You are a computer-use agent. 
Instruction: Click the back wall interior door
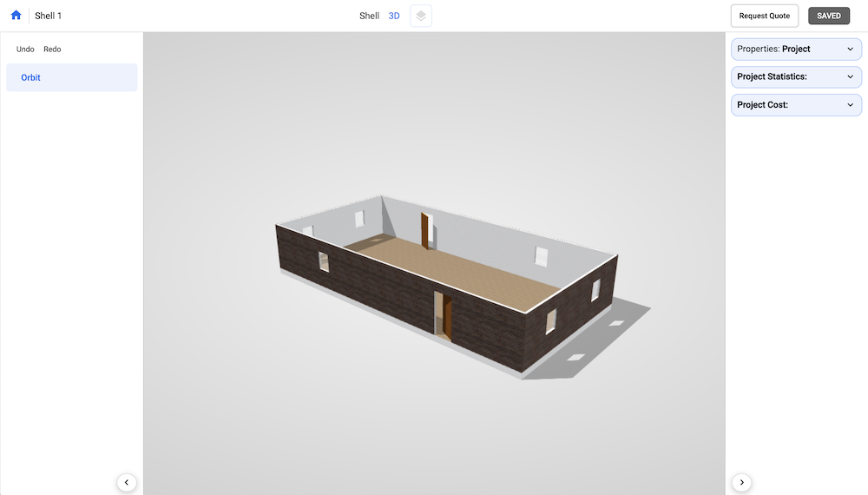click(x=425, y=230)
